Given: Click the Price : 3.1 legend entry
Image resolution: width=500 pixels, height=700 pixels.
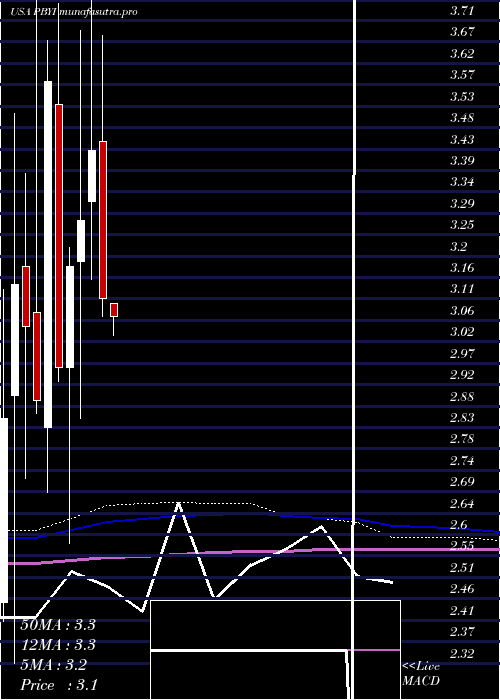Looking at the screenshot, I should tap(58, 685).
